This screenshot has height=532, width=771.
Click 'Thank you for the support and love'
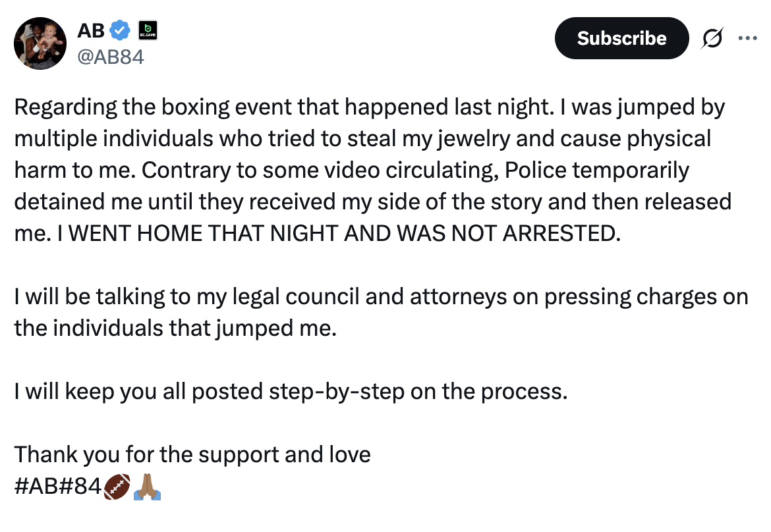(x=192, y=455)
